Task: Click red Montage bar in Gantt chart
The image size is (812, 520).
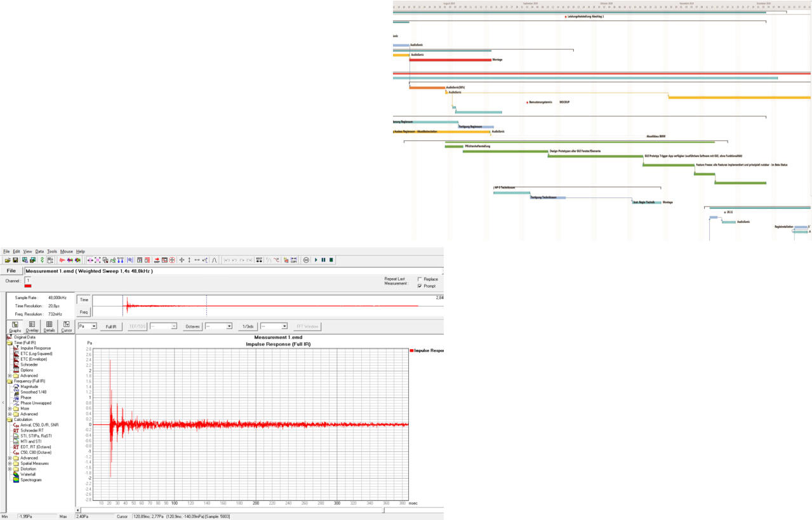Action: (x=451, y=60)
